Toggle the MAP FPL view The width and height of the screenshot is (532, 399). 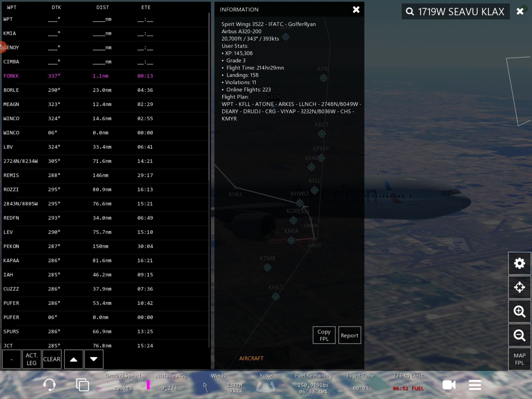[x=519, y=359]
